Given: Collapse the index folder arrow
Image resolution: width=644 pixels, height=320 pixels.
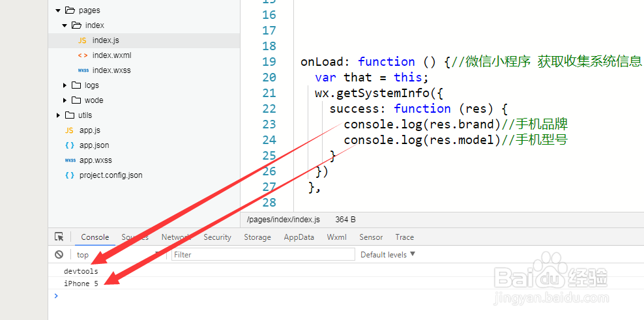Looking at the screenshot, I should point(65,25).
